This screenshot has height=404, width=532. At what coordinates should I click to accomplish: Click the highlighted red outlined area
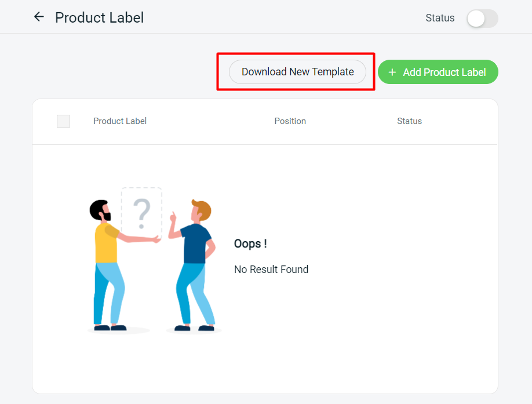coord(296,72)
